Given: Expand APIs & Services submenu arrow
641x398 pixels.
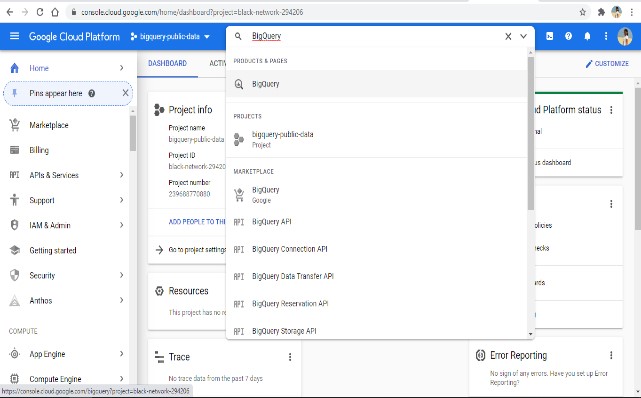Looking at the screenshot, I should pyautogui.click(x=121, y=175).
